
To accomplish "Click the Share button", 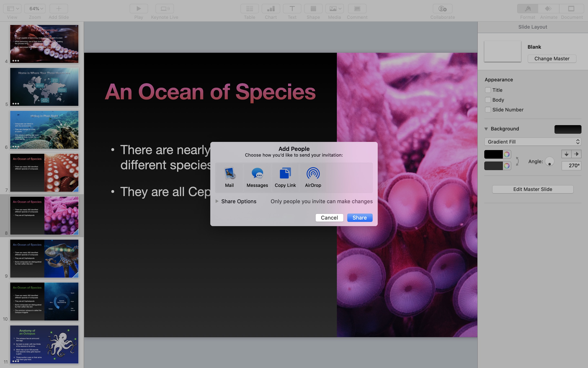I will [360, 218].
